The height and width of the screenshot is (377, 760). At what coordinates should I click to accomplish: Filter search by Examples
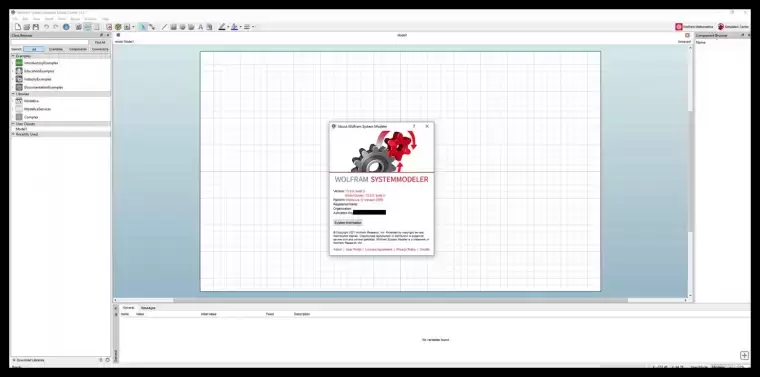56,49
